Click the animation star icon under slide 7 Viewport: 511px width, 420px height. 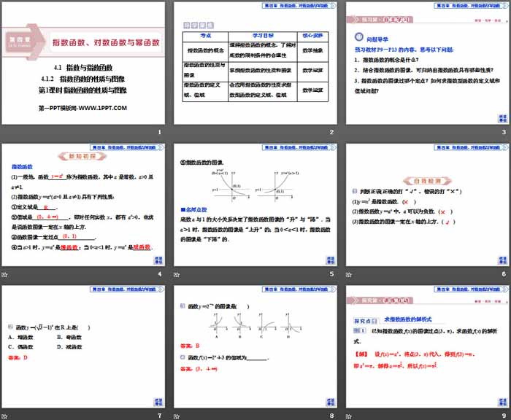pos(4,416)
